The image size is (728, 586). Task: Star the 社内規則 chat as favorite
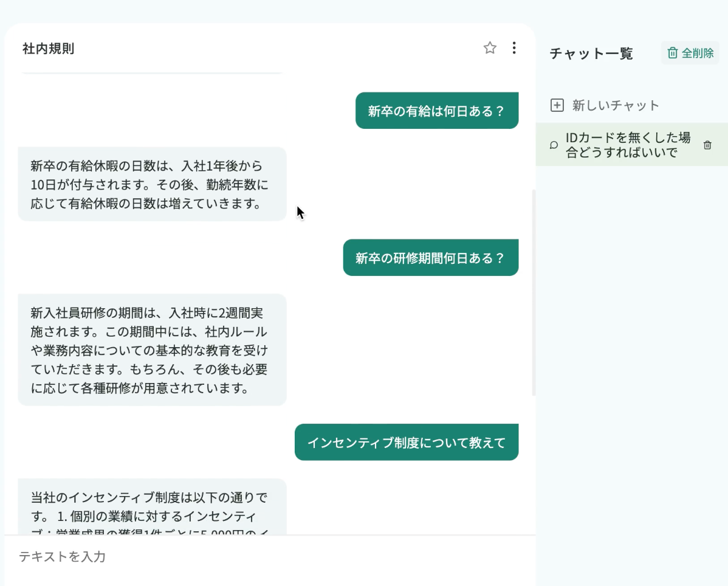pyautogui.click(x=490, y=48)
